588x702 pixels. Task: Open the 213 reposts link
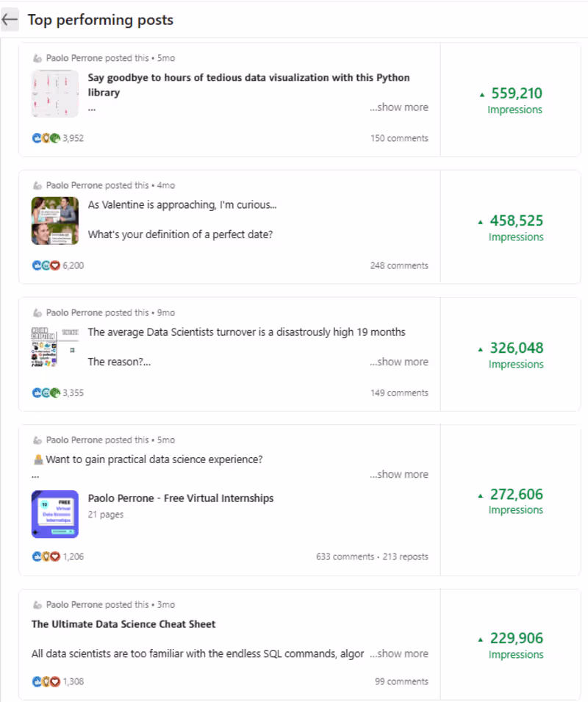pos(405,556)
